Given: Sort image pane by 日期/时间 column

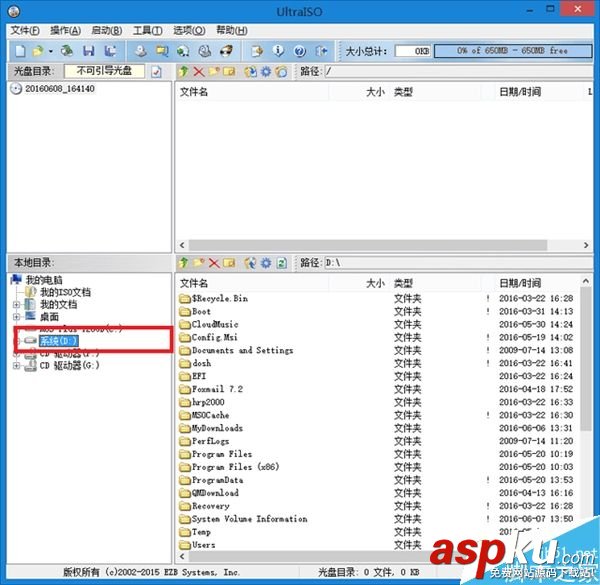Looking at the screenshot, I should [x=520, y=92].
